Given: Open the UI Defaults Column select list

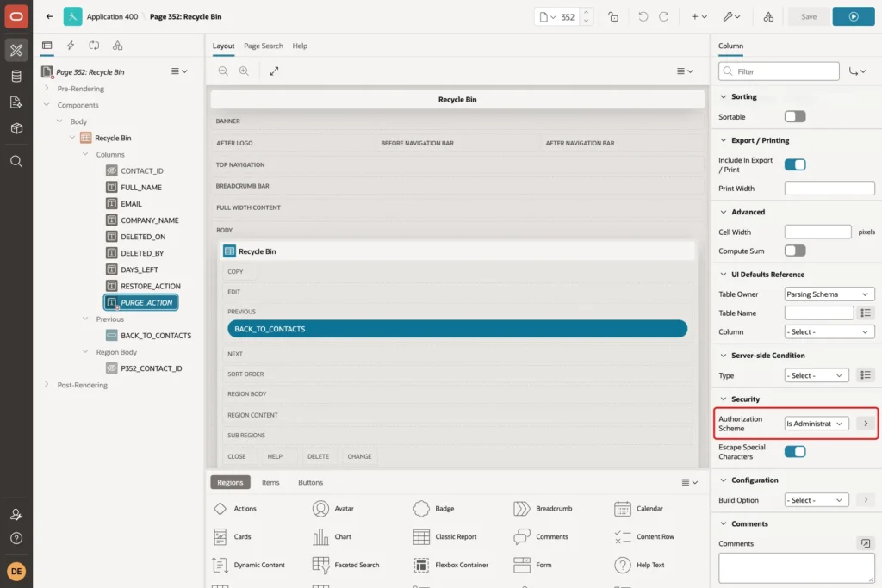Looking at the screenshot, I should point(829,331).
